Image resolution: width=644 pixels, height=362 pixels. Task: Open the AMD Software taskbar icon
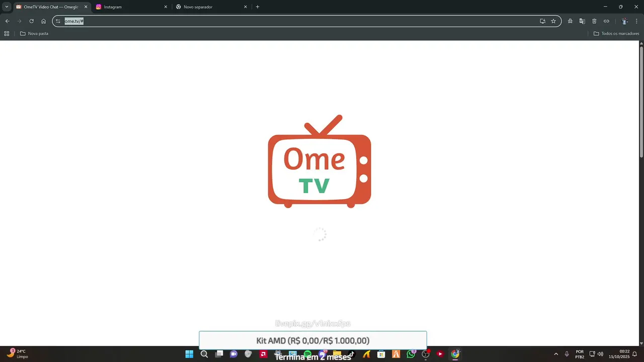[263, 354]
